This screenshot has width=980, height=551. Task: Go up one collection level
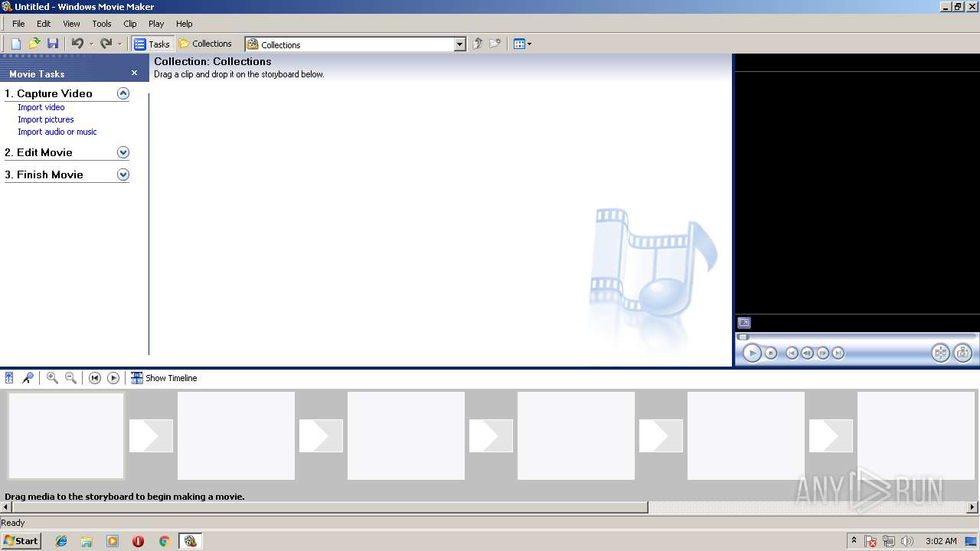[477, 44]
